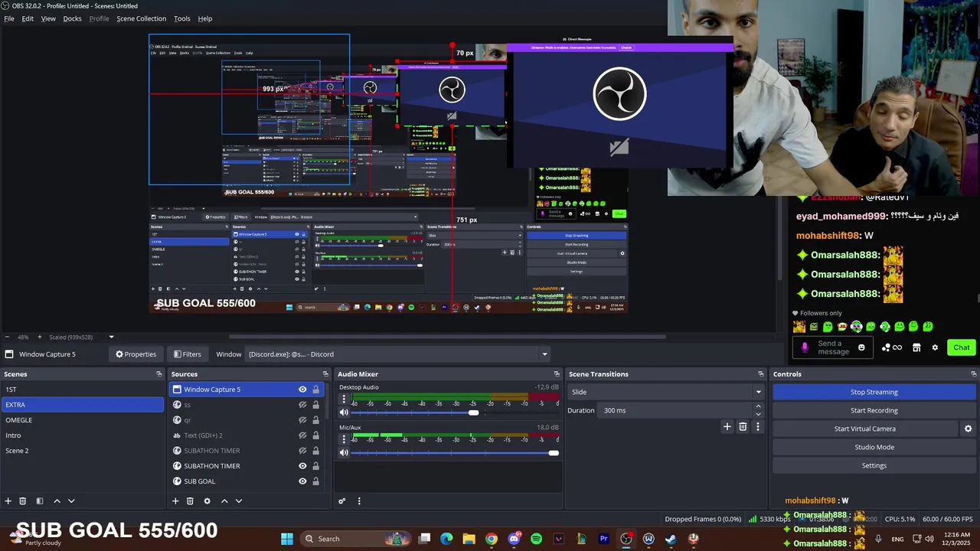Add a new source with the plus icon
980x551 pixels.
click(x=175, y=501)
